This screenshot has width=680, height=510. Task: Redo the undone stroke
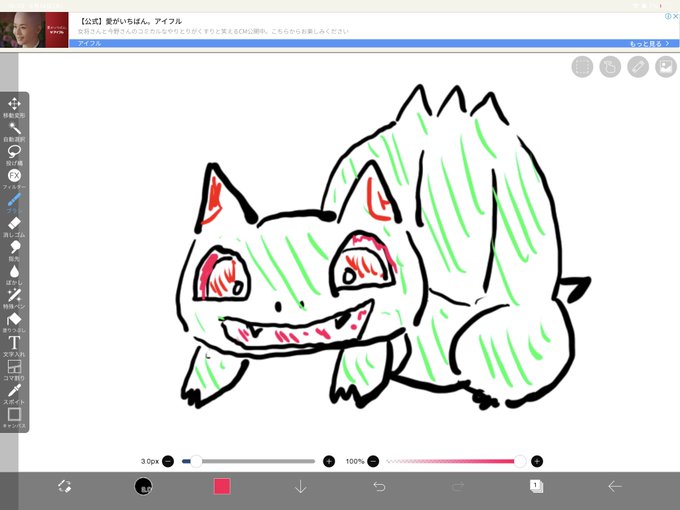(458, 487)
